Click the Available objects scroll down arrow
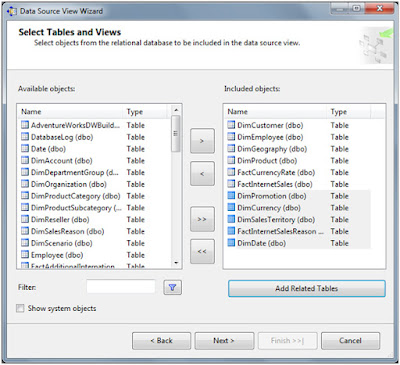Image resolution: width=400 pixels, height=365 pixels. click(176, 263)
